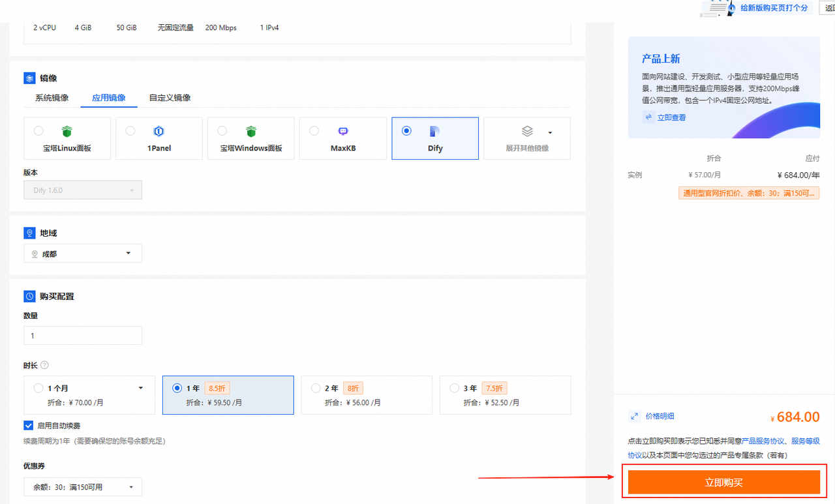Click the help icon beside 时长

tap(45, 365)
